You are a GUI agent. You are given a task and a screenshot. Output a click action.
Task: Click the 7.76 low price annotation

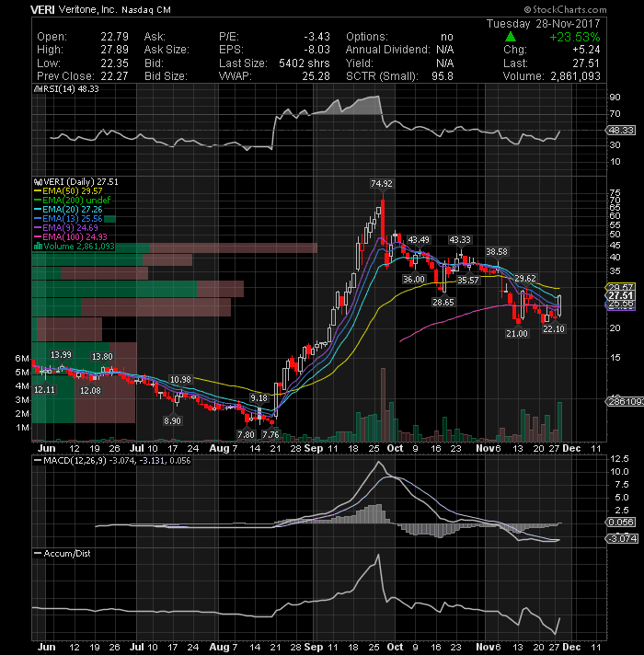point(270,435)
